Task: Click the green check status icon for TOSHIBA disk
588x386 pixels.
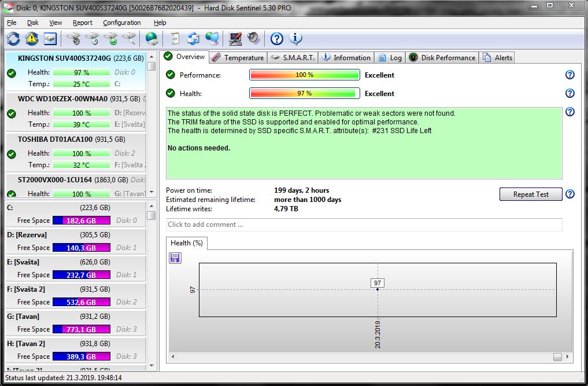Action: click(x=12, y=155)
